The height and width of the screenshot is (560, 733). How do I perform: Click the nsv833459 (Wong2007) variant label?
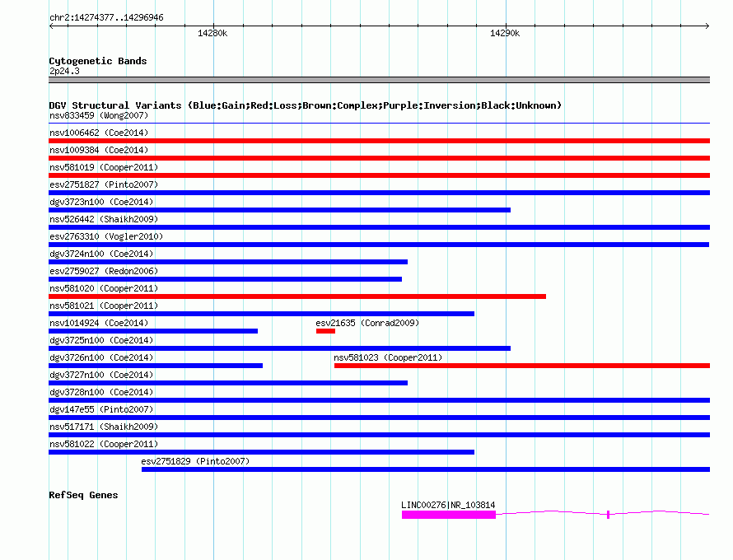99,115
